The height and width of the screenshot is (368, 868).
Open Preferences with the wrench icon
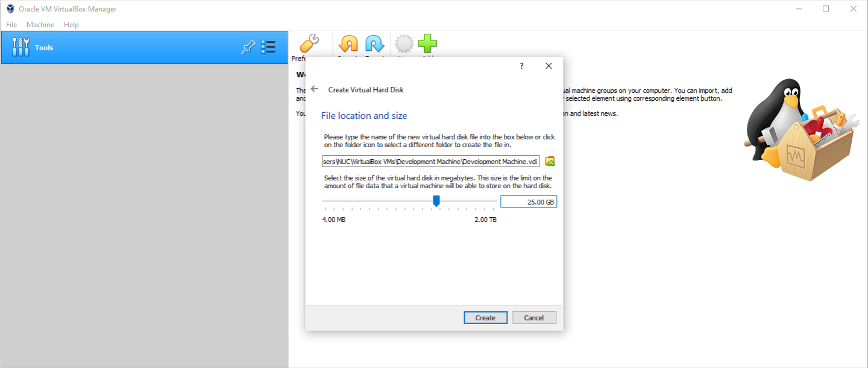[x=309, y=44]
